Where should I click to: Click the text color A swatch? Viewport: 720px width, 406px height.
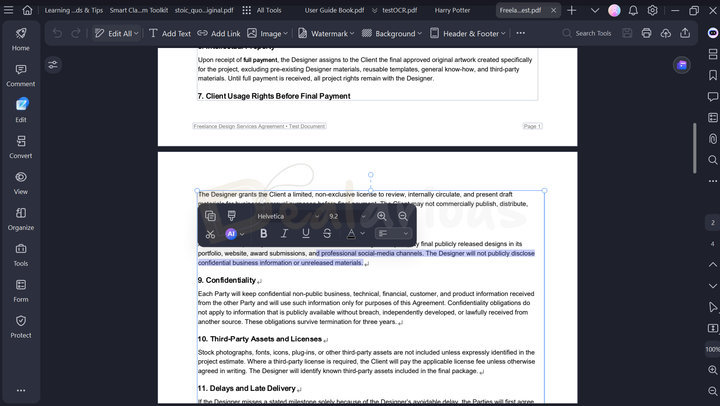[x=351, y=234]
